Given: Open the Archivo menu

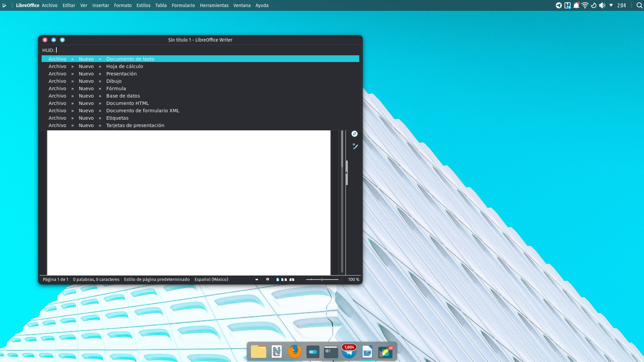Looking at the screenshot, I should click(50, 5).
